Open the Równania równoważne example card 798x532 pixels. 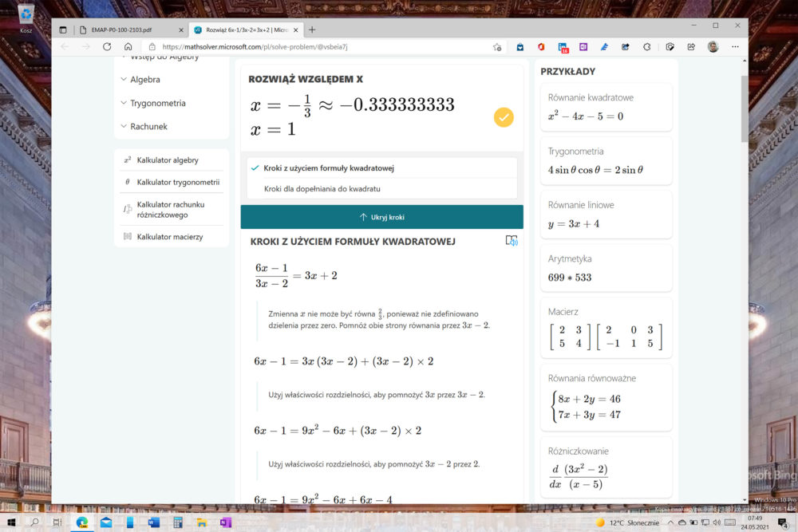(606, 398)
